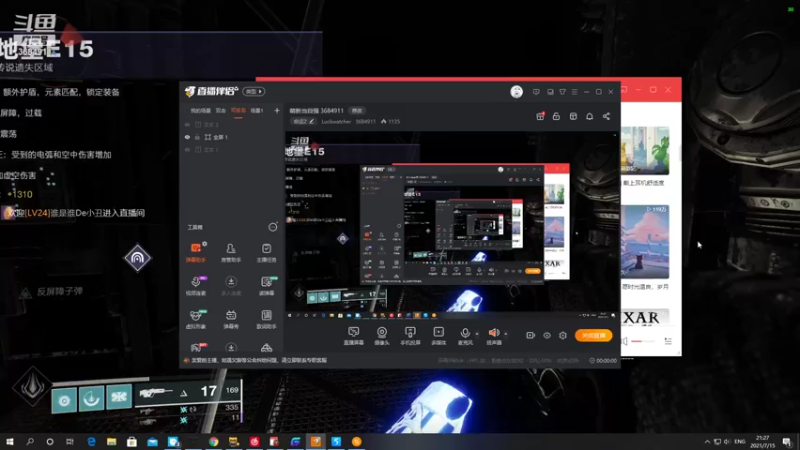Click the mode switch pill beside logo
This screenshot has width=800, height=450.
click(x=254, y=91)
